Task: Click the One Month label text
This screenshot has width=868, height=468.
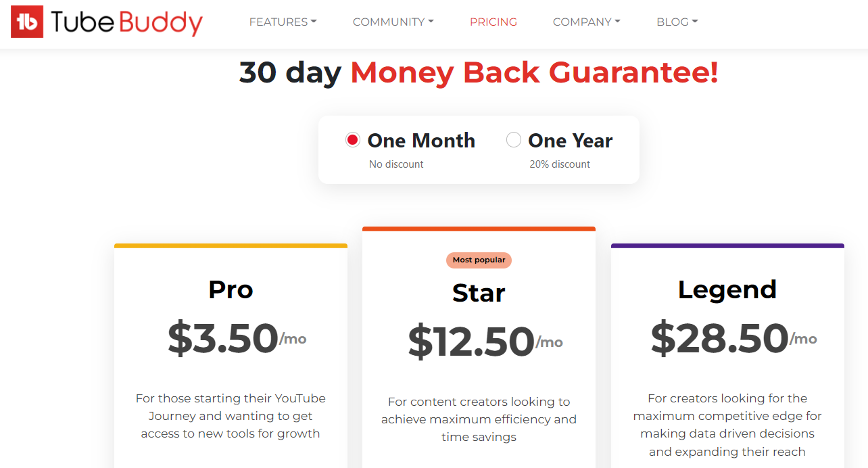Action: (421, 141)
